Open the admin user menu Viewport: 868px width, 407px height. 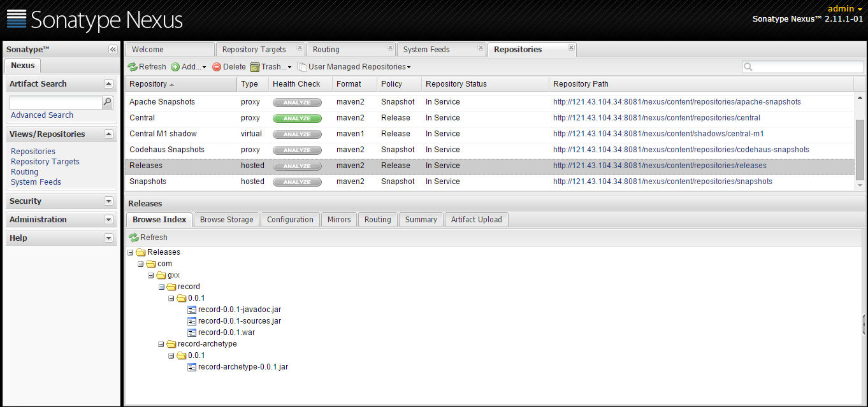(x=845, y=8)
